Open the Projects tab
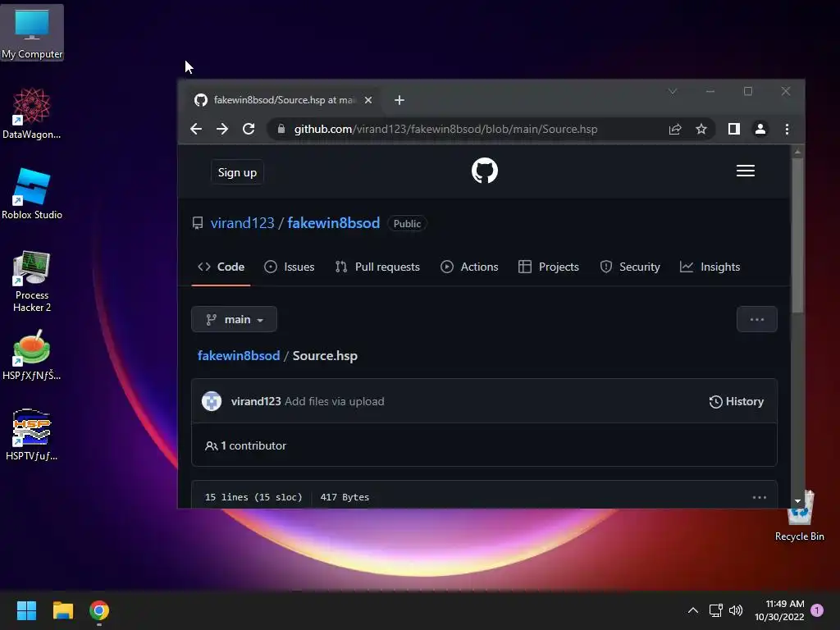The image size is (840, 630). click(x=549, y=267)
